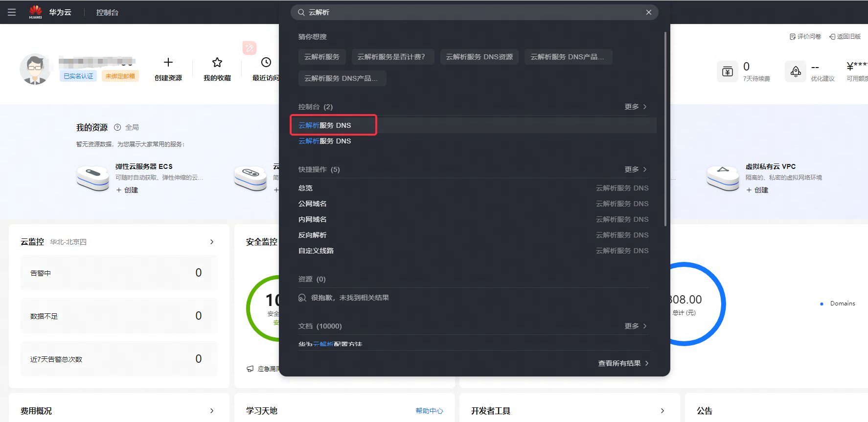Click the user avatar picture
Screen dimensions: 868x422
tap(35, 69)
